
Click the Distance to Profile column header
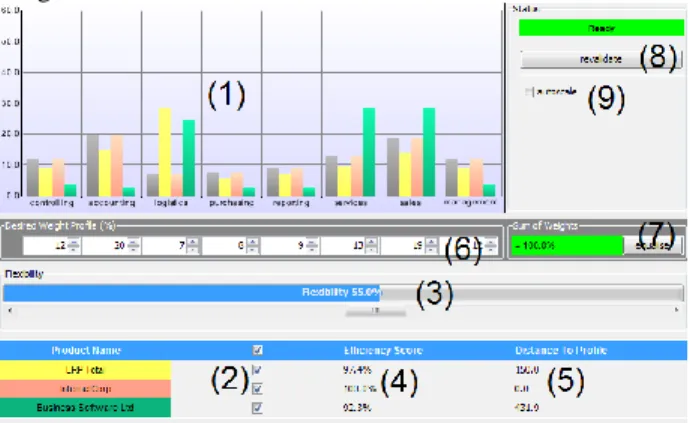(561, 350)
